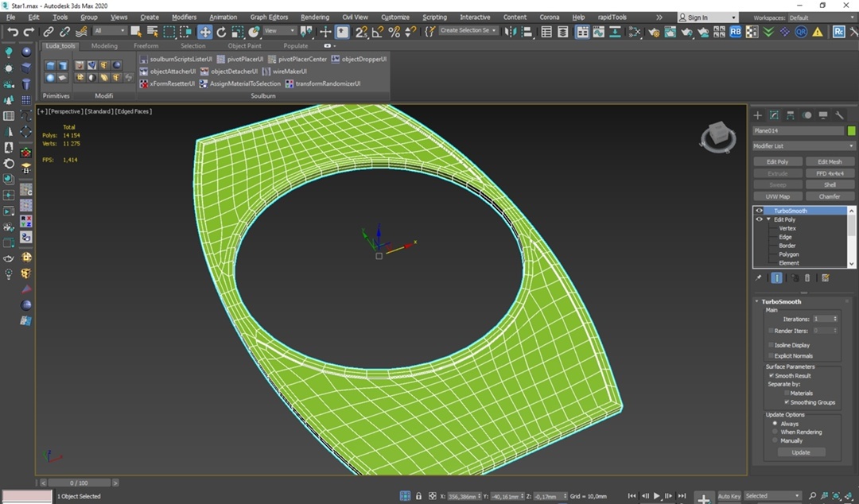Launch wireMakerUI Soulburn script

coord(284,72)
